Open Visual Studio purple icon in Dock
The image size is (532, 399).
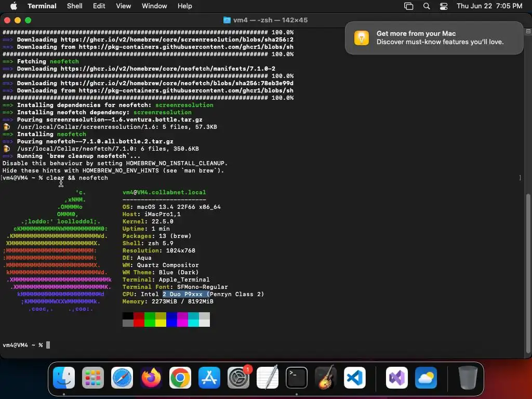[x=397, y=378]
